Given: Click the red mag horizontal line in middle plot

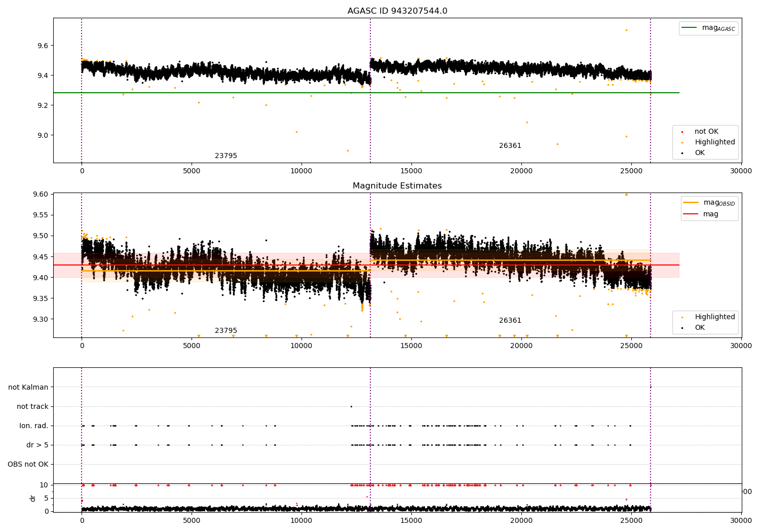Looking at the screenshot, I should (366, 265).
